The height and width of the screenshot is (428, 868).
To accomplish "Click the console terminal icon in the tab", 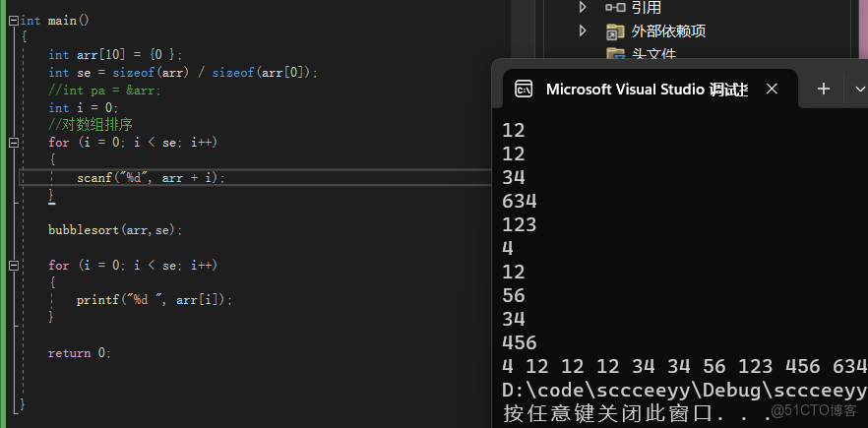I will 524,90.
